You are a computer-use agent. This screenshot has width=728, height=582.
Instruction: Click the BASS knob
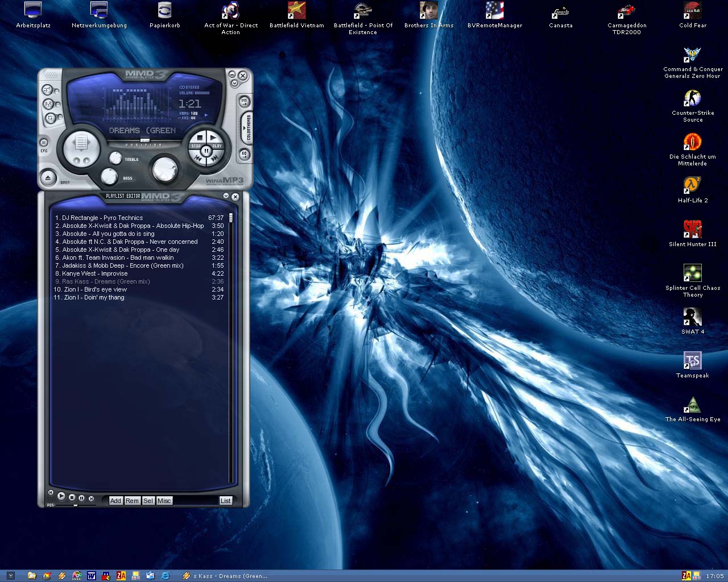click(109, 176)
